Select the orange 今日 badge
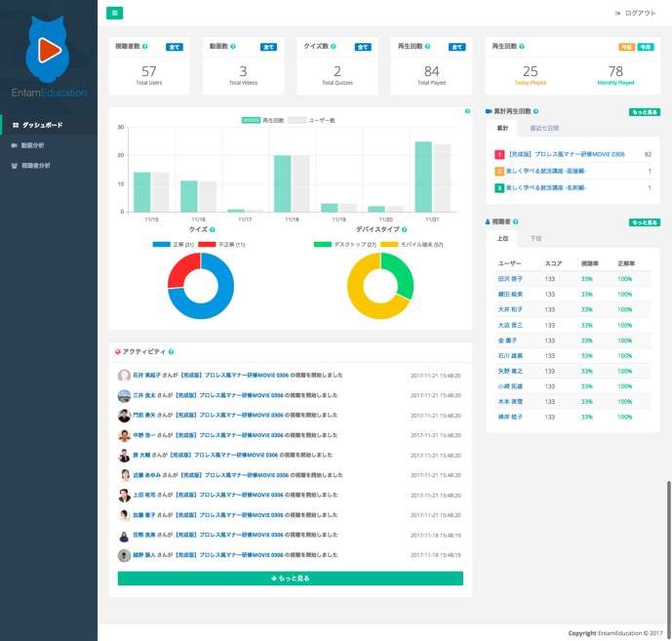Viewport: 672px width, 641px height. coord(626,47)
